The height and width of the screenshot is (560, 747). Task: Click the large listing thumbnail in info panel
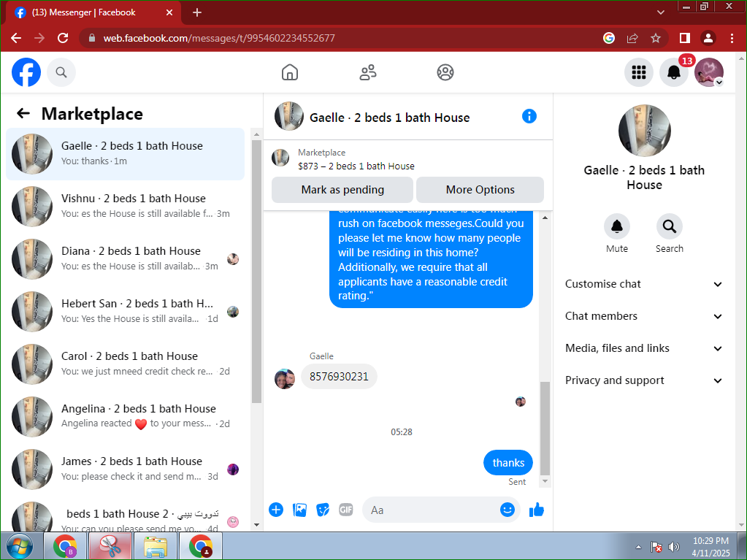(x=644, y=131)
